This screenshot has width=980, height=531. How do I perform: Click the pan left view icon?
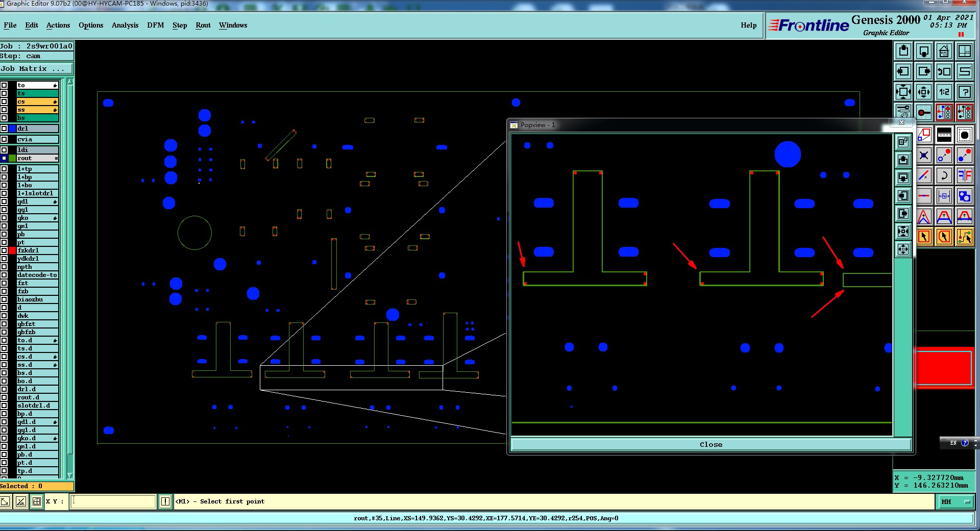[903, 71]
